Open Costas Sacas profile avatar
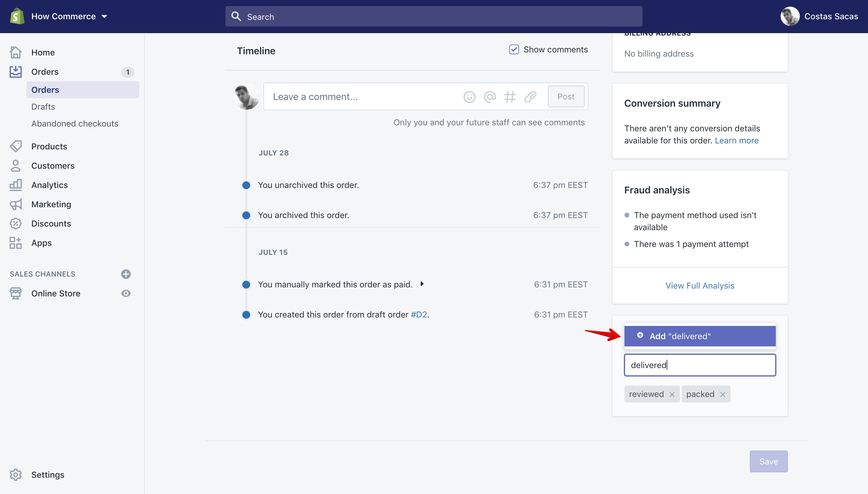 790,16
